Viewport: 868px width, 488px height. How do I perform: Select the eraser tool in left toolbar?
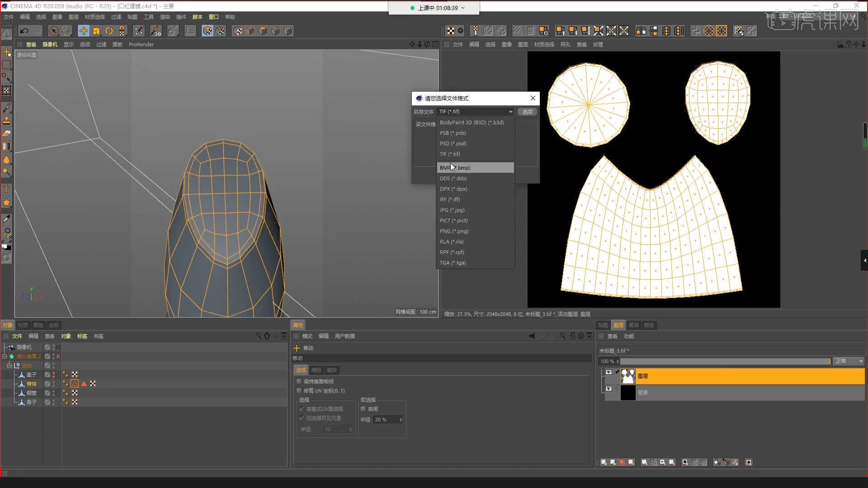pos(6,134)
